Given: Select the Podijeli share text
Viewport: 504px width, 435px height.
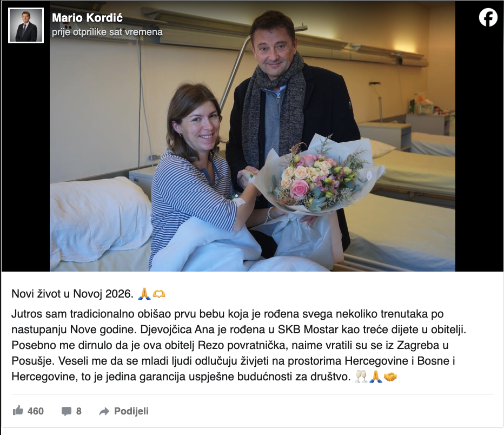Looking at the screenshot, I should pos(131,411).
